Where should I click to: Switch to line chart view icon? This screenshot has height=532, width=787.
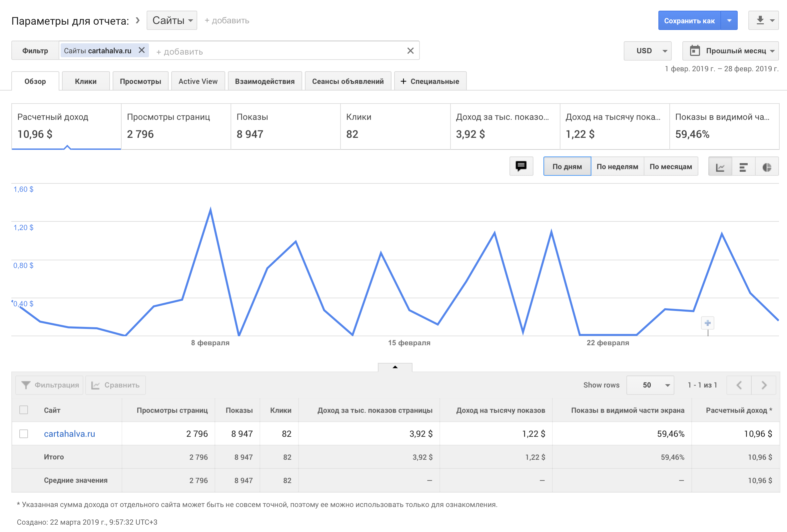coord(720,167)
